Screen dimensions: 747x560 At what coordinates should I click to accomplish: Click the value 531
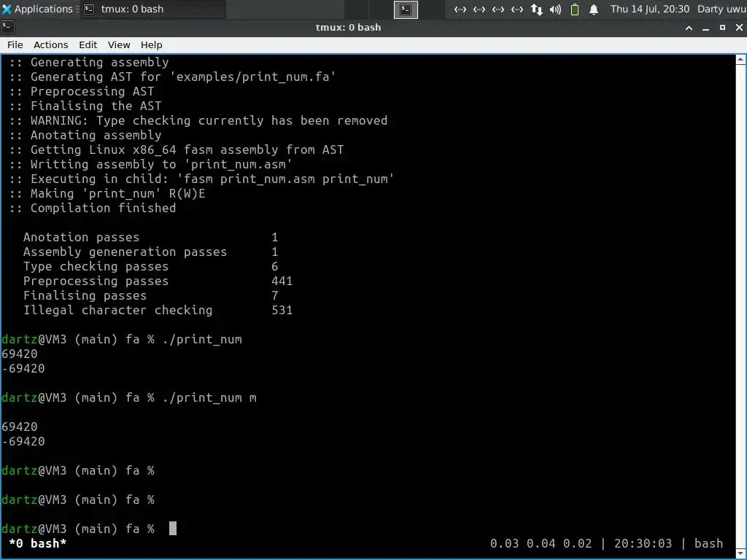pyautogui.click(x=282, y=310)
